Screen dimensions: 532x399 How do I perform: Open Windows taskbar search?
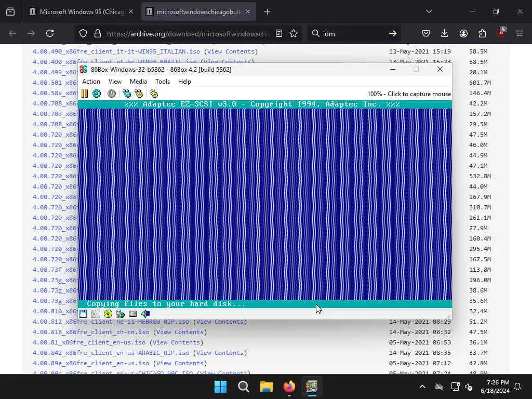coord(244,387)
